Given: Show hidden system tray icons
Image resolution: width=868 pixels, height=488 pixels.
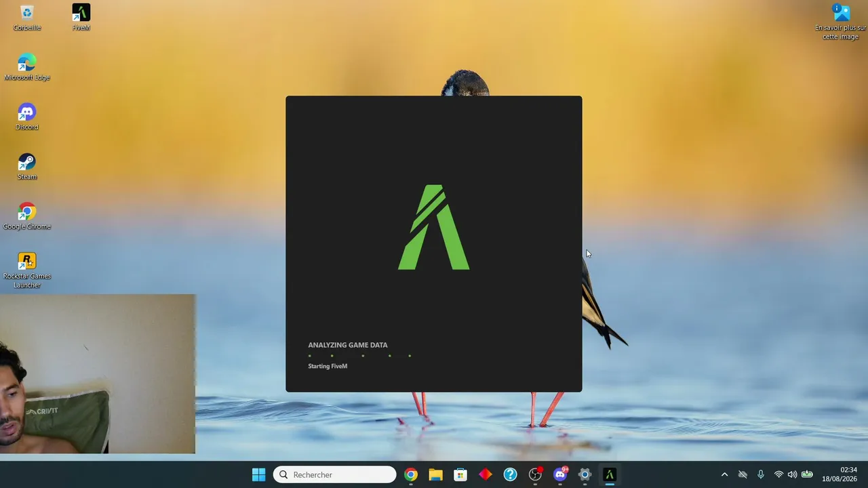Looking at the screenshot, I should (724, 474).
